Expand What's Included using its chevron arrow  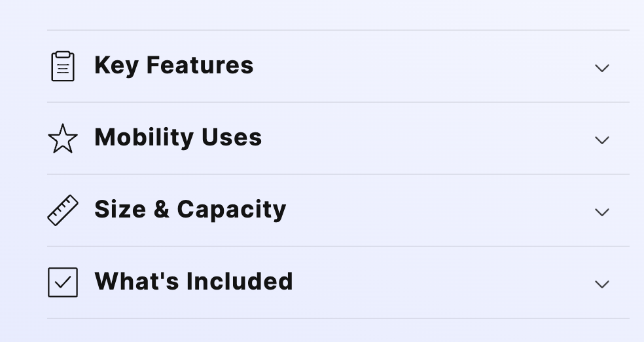click(x=601, y=284)
